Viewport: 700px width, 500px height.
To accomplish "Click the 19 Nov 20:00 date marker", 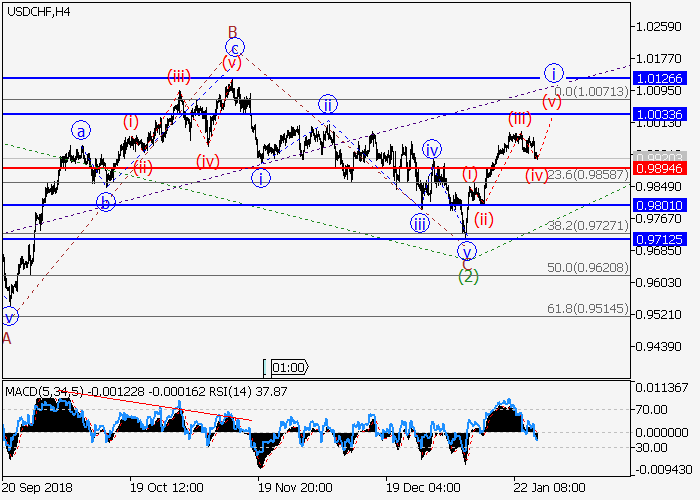I will 294,487.
